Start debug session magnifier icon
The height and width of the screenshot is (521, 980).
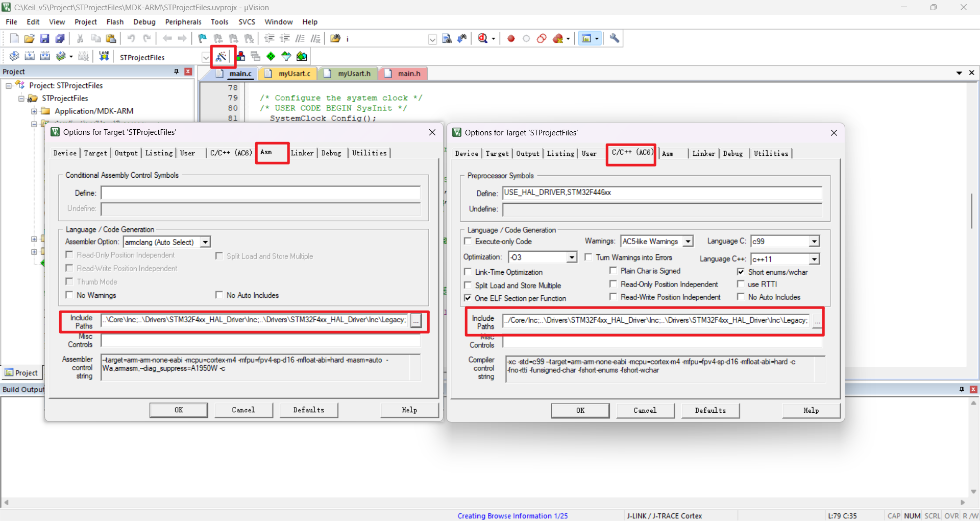483,38
